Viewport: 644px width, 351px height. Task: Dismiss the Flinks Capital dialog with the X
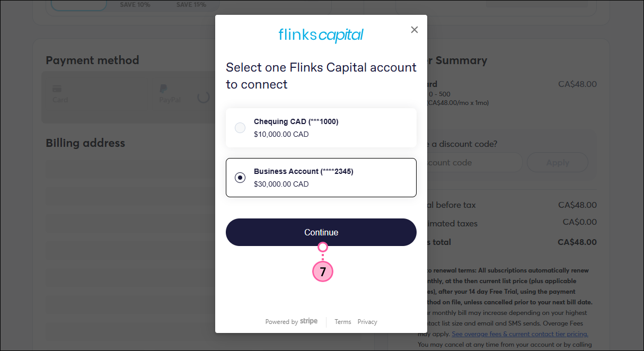pos(414,30)
